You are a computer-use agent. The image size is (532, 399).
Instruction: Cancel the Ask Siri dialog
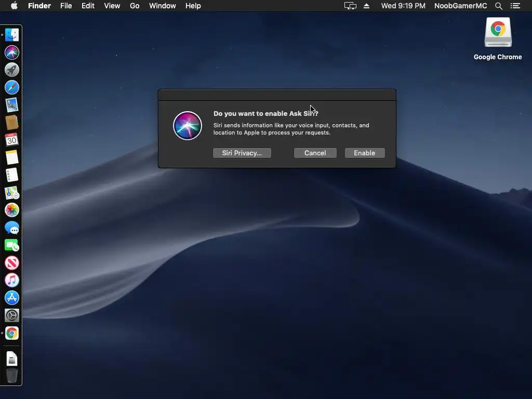click(315, 153)
